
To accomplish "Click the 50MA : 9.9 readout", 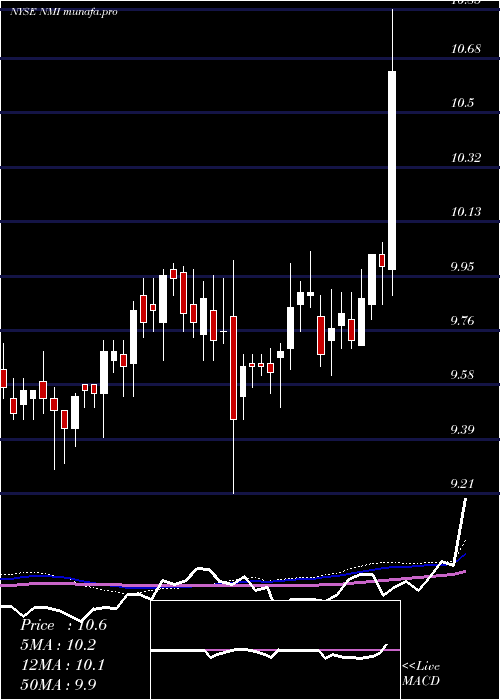I will coord(58,684).
